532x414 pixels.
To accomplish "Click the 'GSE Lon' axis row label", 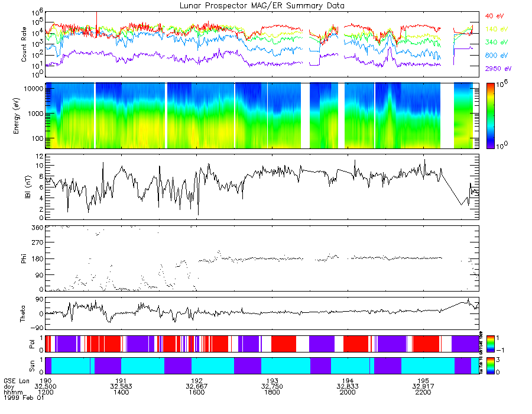I will [17, 381].
